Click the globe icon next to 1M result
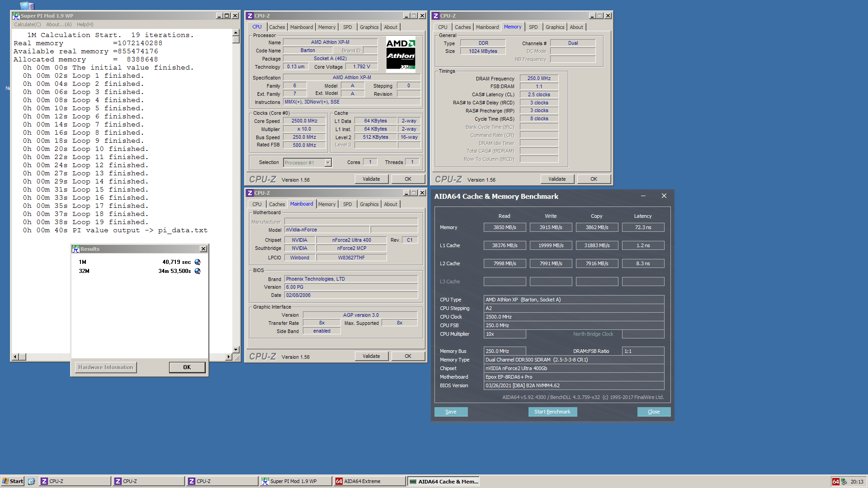 (x=198, y=262)
